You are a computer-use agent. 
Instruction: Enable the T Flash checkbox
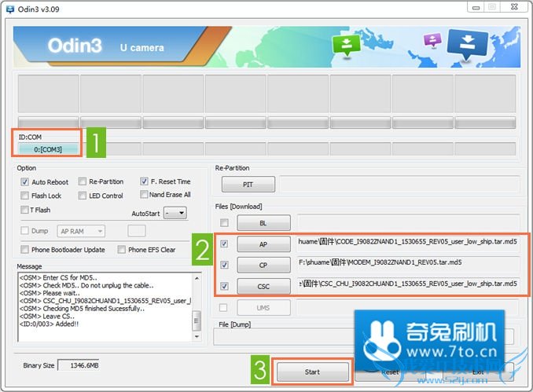pyautogui.click(x=24, y=210)
